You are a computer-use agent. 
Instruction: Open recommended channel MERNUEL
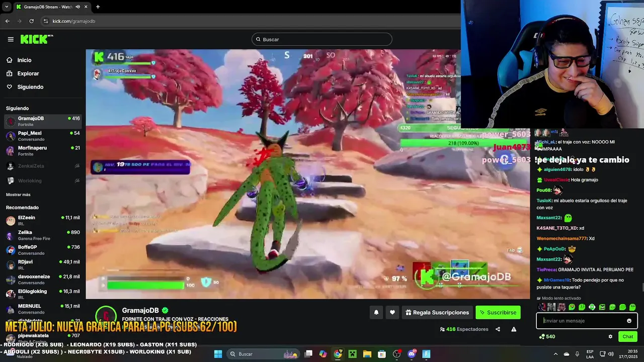(x=43, y=308)
